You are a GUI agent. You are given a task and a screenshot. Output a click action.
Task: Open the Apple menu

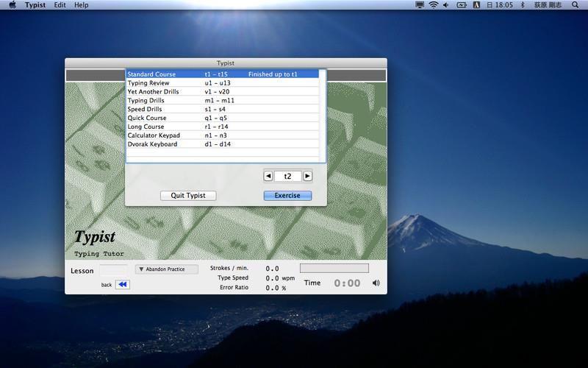click(12, 5)
